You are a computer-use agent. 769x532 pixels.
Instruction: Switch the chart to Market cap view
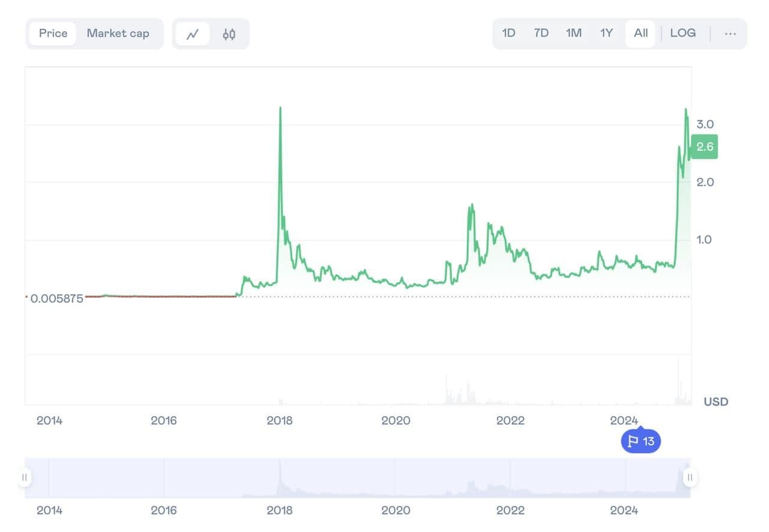tap(118, 33)
